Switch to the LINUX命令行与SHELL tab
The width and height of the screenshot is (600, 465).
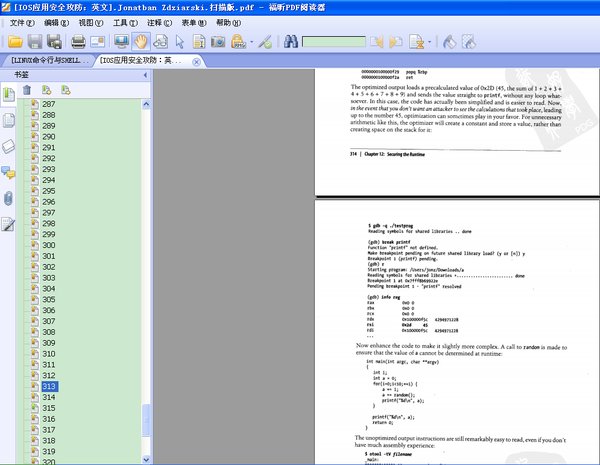pos(48,61)
